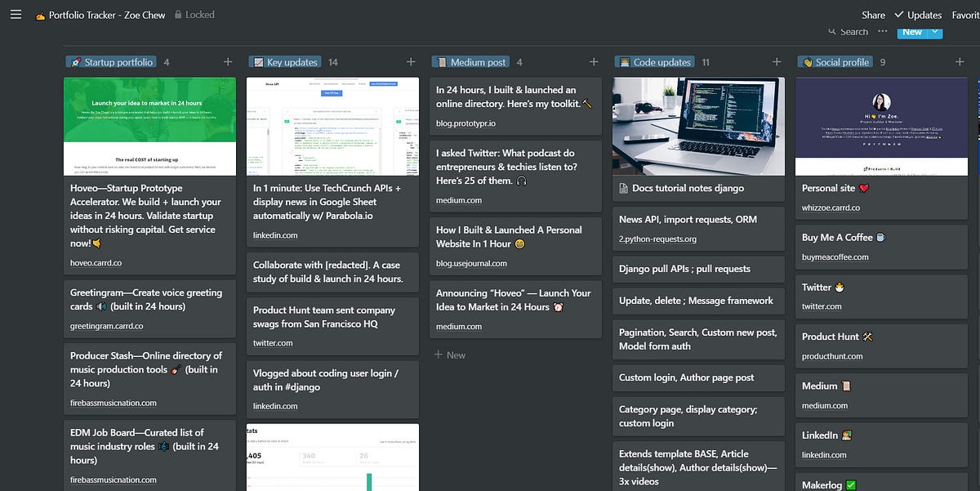The height and width of the screenshot is (491, 980).
Task: Click the blue New button
Action: click(x=912, y=32)
